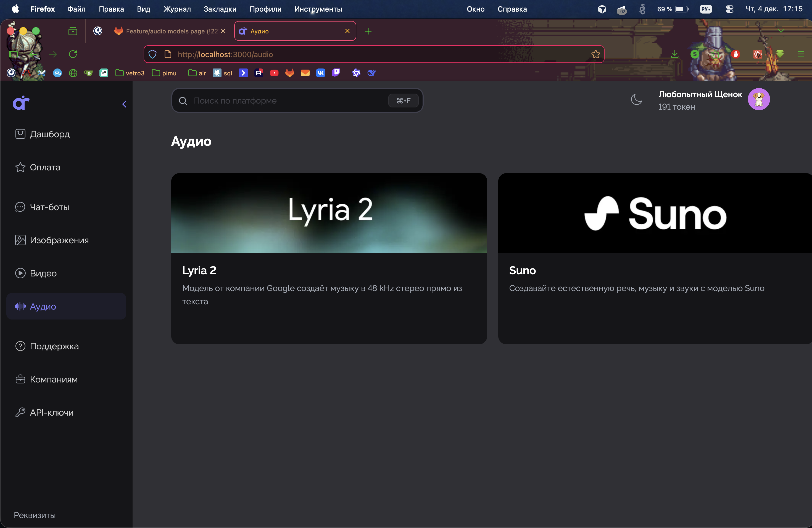Open the GitLab bookmark in bookmarks bar
The width and height of the screenshot is (812, 528).
pos(290,73)
